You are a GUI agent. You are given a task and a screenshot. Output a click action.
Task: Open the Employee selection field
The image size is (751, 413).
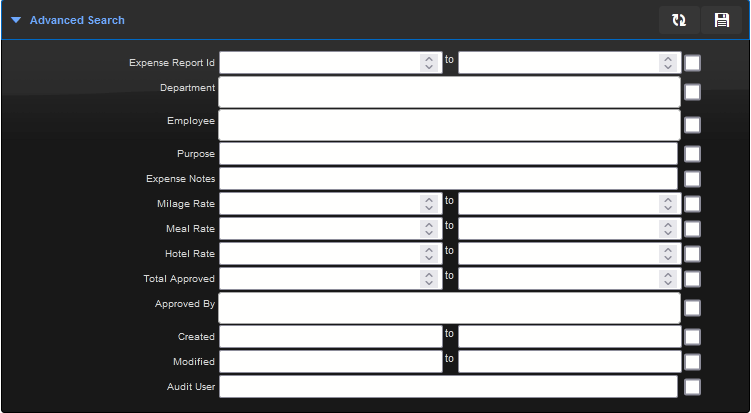[x=449, y=125]
